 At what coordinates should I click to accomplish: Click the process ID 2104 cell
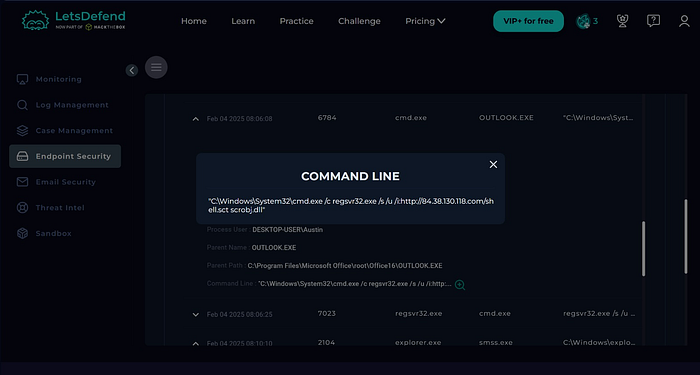point(326,343)
